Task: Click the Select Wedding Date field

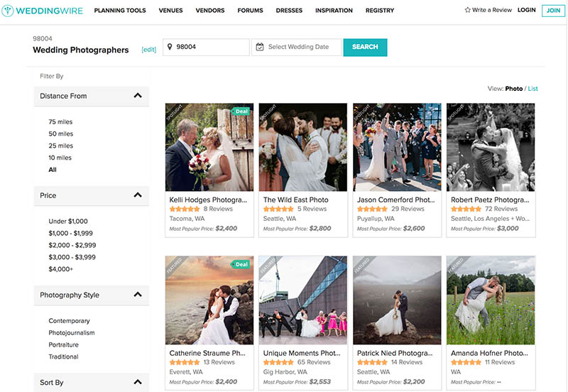Action: pos(297,47)
